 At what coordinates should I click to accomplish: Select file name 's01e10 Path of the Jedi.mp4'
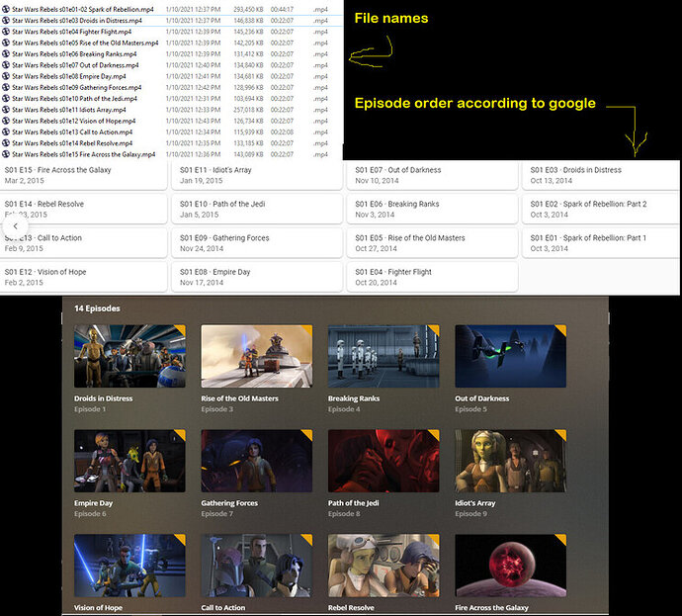74,98
